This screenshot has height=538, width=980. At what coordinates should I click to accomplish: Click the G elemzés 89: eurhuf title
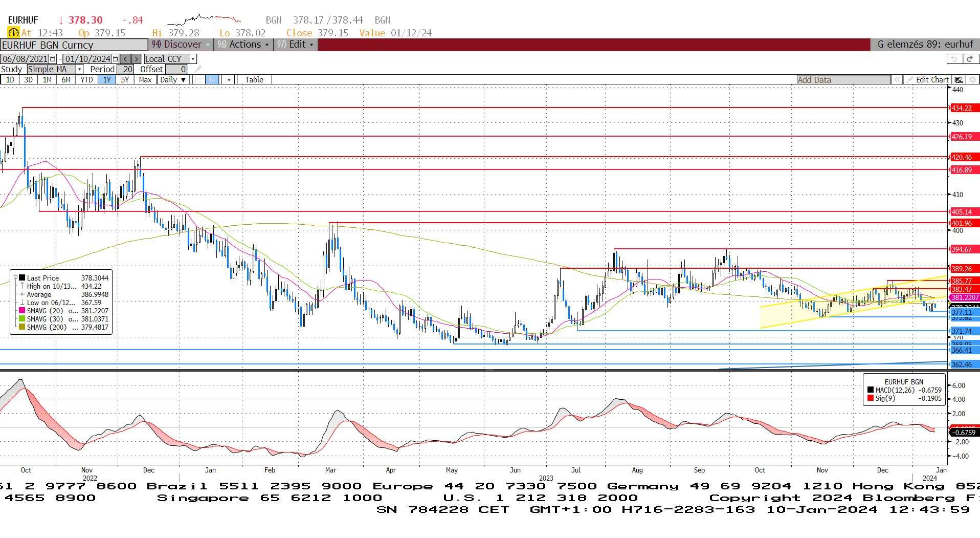pyautogui.click(x=925, y=45)
